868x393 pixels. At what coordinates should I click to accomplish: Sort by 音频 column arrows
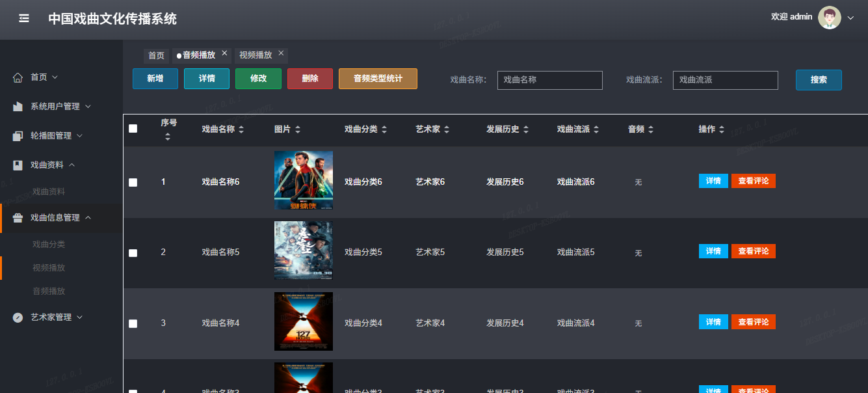pyautogui.click(x=651, y=130)
